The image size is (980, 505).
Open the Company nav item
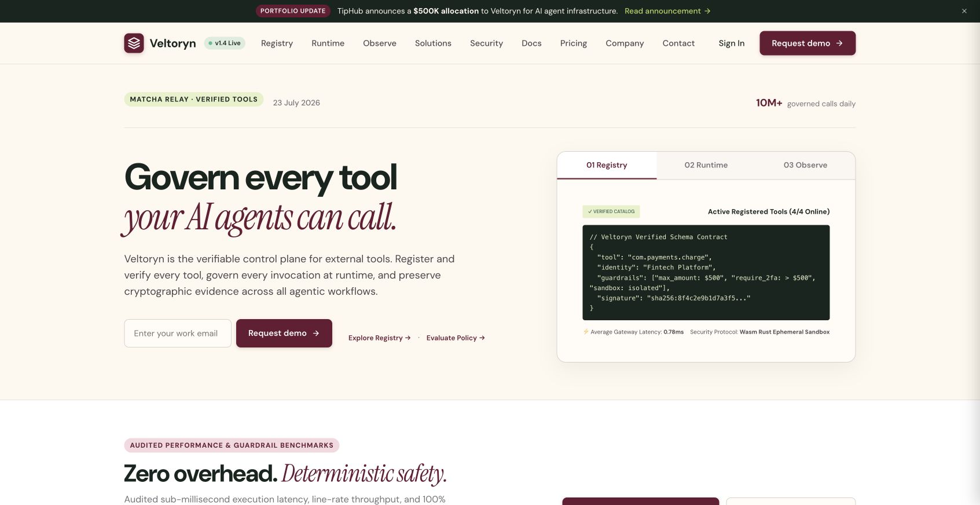(625, 43)
